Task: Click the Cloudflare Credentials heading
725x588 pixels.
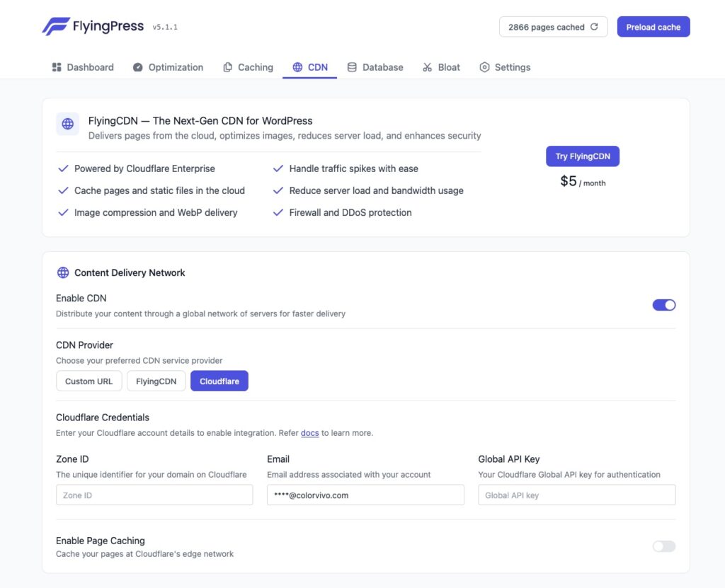Action: 103,417
